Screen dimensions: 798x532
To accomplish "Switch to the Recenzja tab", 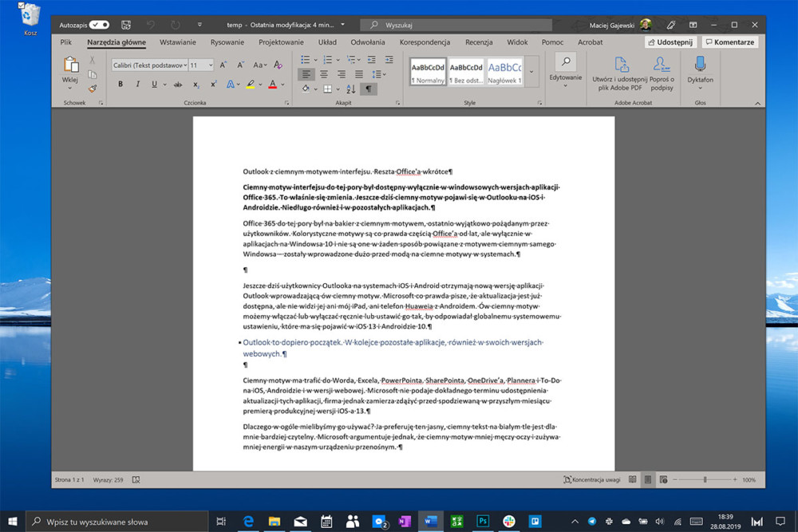I will (x=478, y=42).
